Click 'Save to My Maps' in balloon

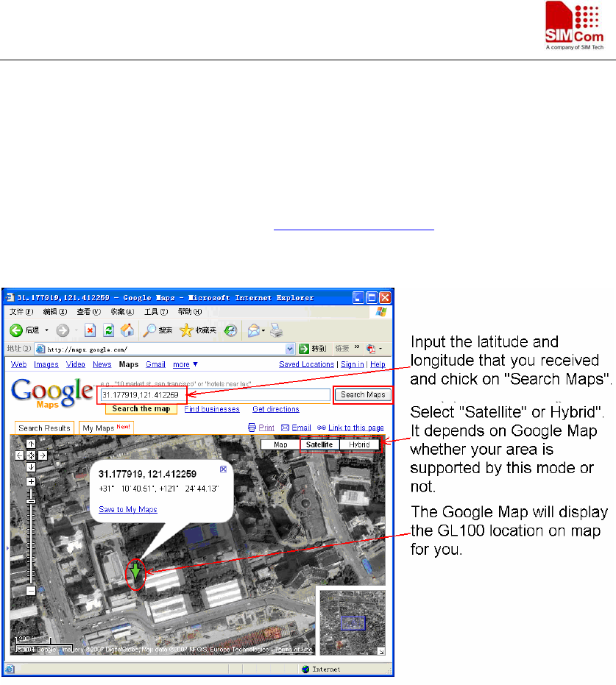tap(128, 509)
